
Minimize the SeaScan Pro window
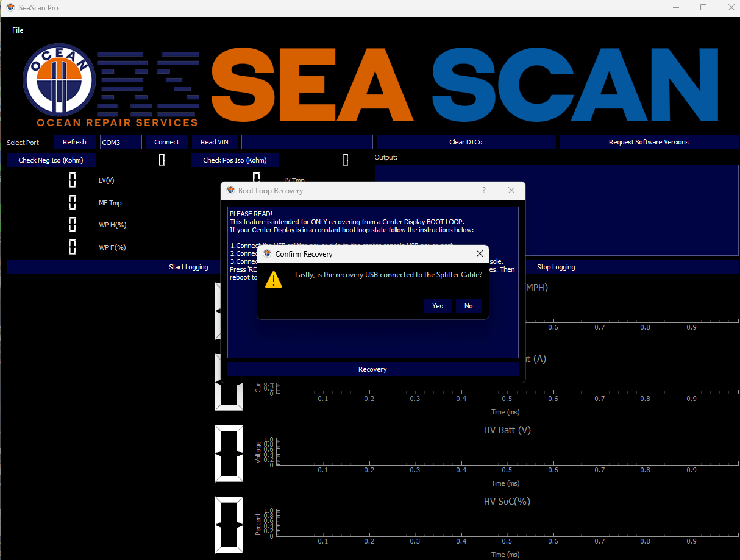pyautogui.click(x=675, y=7)
